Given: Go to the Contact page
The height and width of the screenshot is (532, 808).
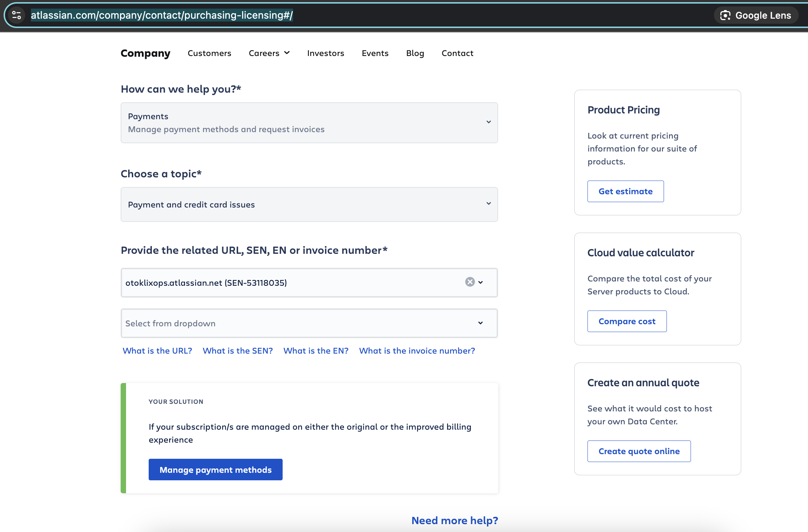Looking at the screenshot, I should point(457,53).
